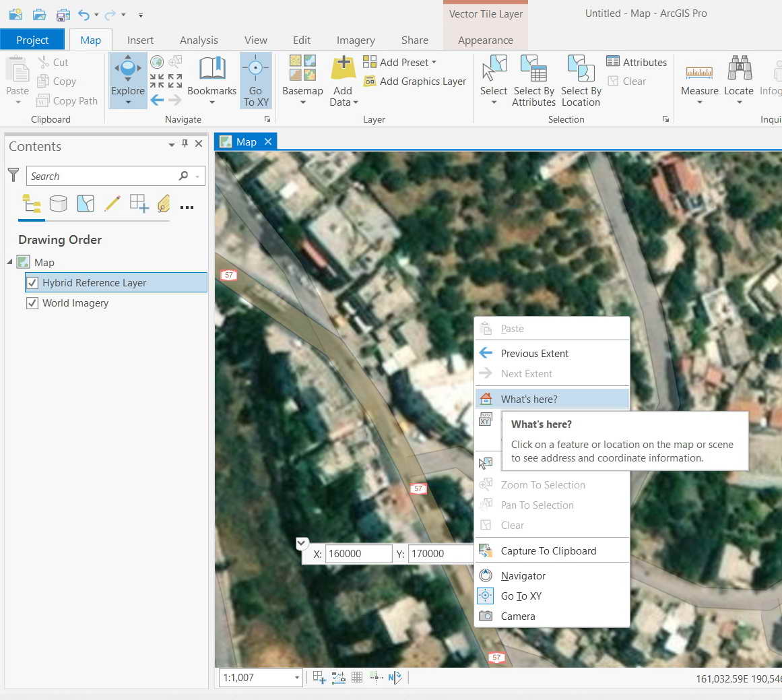This screenshot has height=700, width=782.
Task: Click Previous Extent in the context menu
Action: (534, 353)
